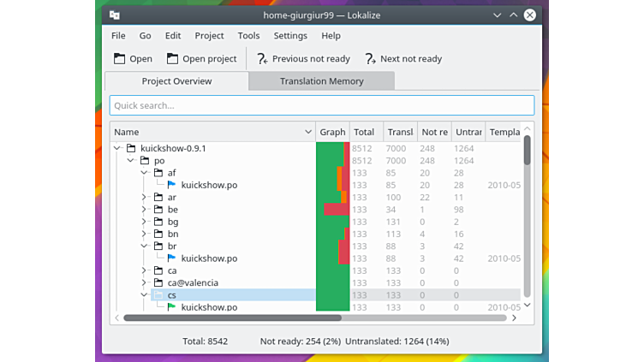Viewport: 644px width, 362px height.
Task: Expand the ca@valencia folder
Action: [x=145, y=283]
